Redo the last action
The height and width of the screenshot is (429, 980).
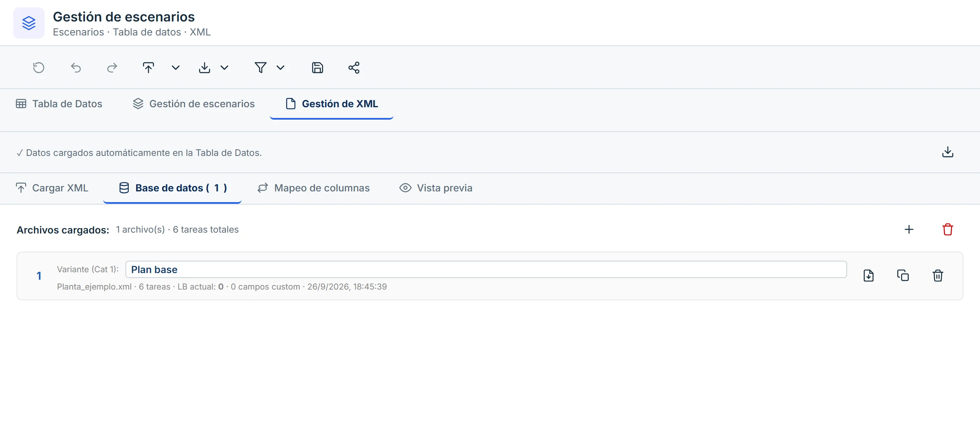tap(112, 68)
